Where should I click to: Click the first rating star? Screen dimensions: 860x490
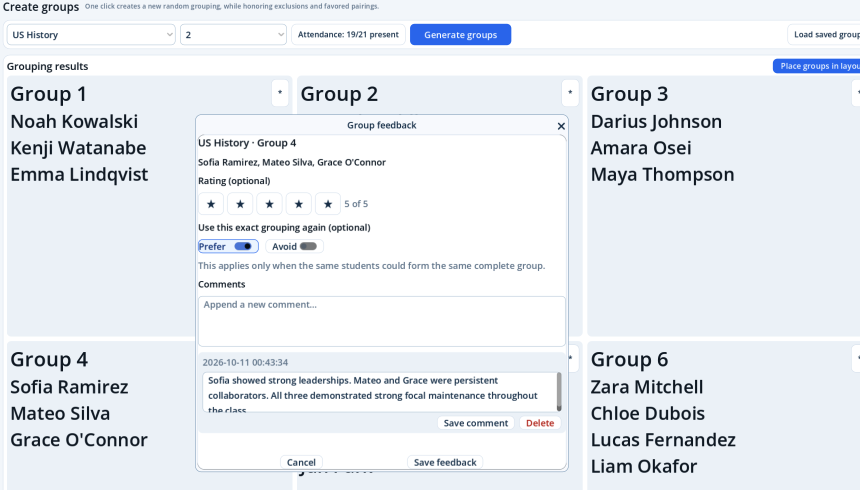211,204
